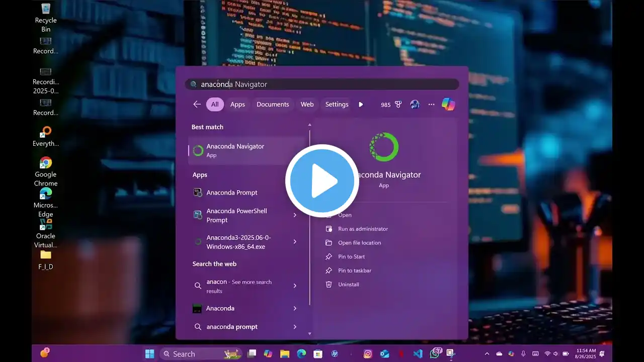
Task: Launch Visual Studio Code from the taskbar
Action: pyautogui.click(x=418, y=354)
